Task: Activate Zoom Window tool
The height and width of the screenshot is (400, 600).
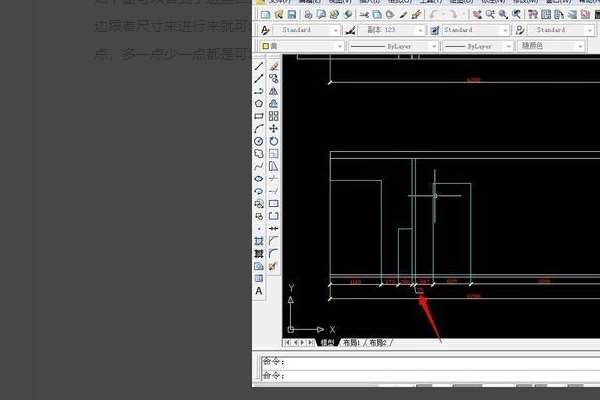Action: point(503,15)
